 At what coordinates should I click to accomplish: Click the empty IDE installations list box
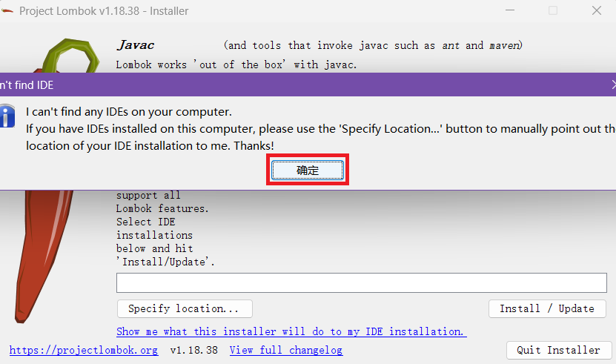[x=362, y=282]
